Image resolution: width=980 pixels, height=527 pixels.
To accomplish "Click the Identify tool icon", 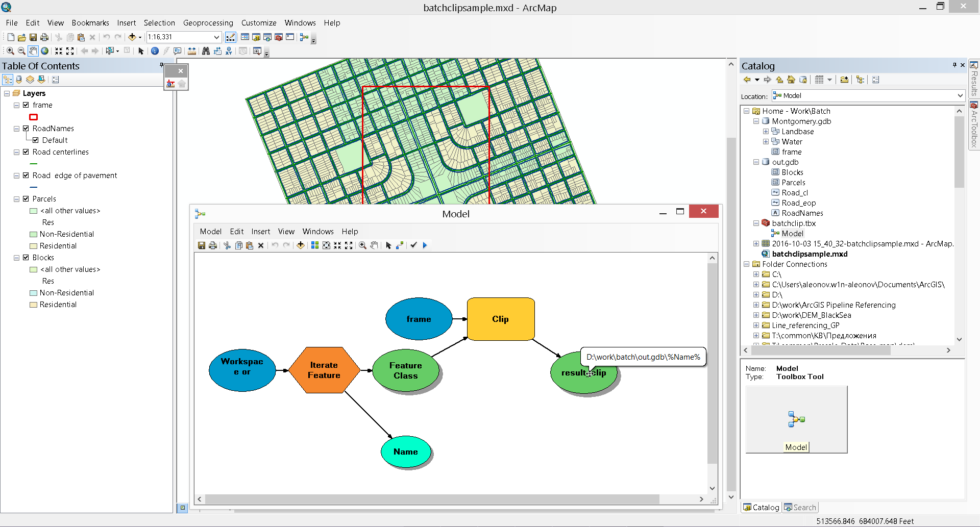I will click(155, 51).
